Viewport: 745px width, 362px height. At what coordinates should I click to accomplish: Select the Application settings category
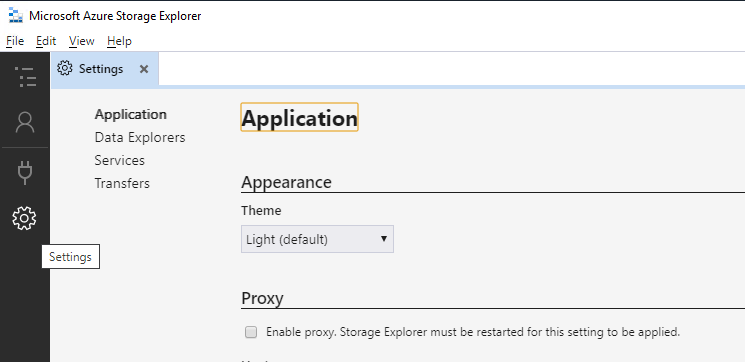(x=131, y=114)
